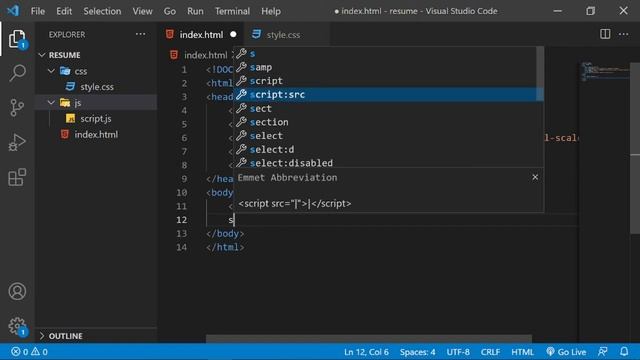Open the Extensions view
This screenshot has width=640, height=360.
[x=17, y=177]
